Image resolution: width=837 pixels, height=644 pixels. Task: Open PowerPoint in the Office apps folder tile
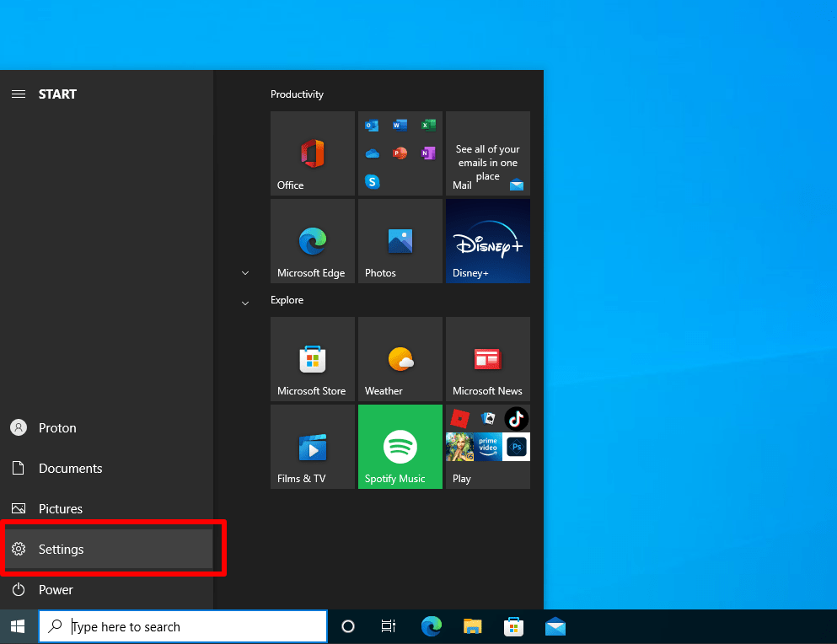click(400, 153)
